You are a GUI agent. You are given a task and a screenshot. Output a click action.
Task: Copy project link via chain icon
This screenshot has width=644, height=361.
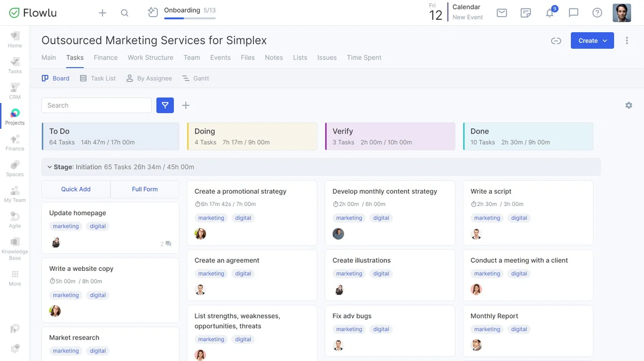pos(556,41)
